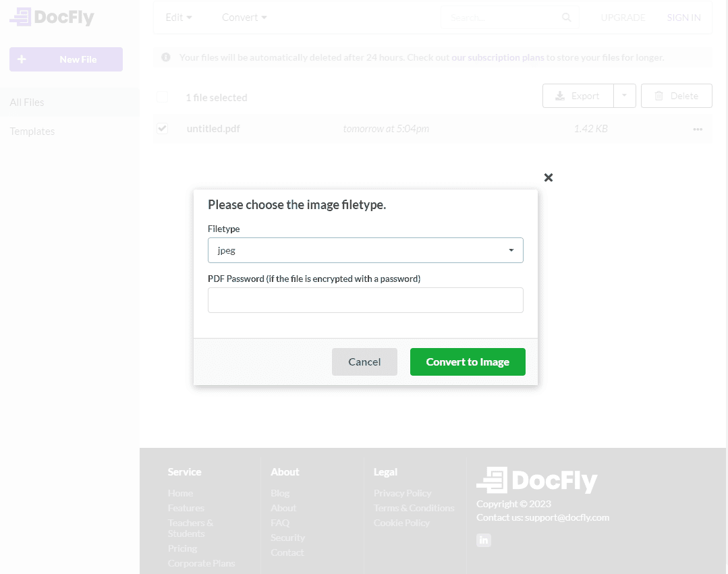
Task: Open the Filetype jpeg dropdown
Action: (x=366, y=250)
